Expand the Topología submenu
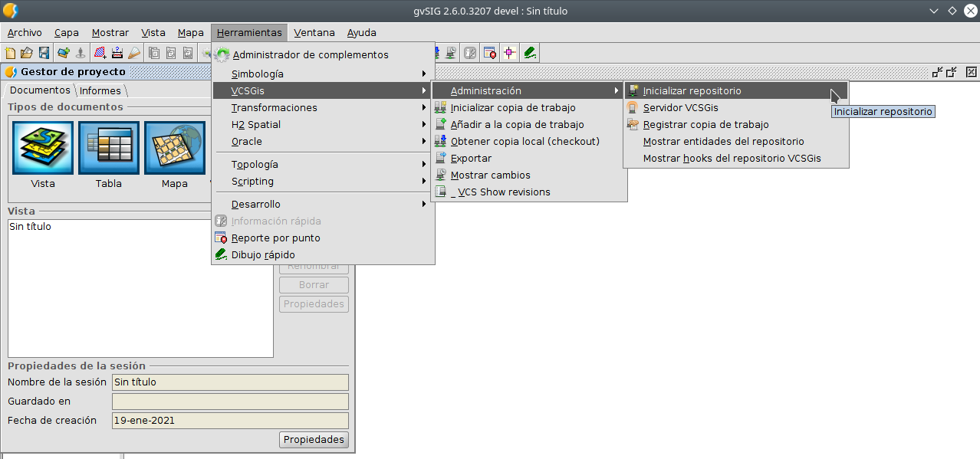980x459 pixels. [323, 164]
